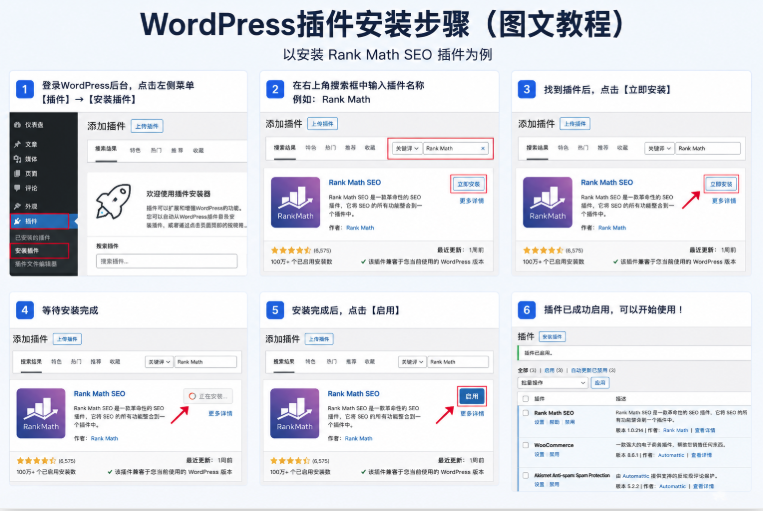Open 更多详情 link in the step 5 panel
The image size is (763, 511).
click(472, 414)
